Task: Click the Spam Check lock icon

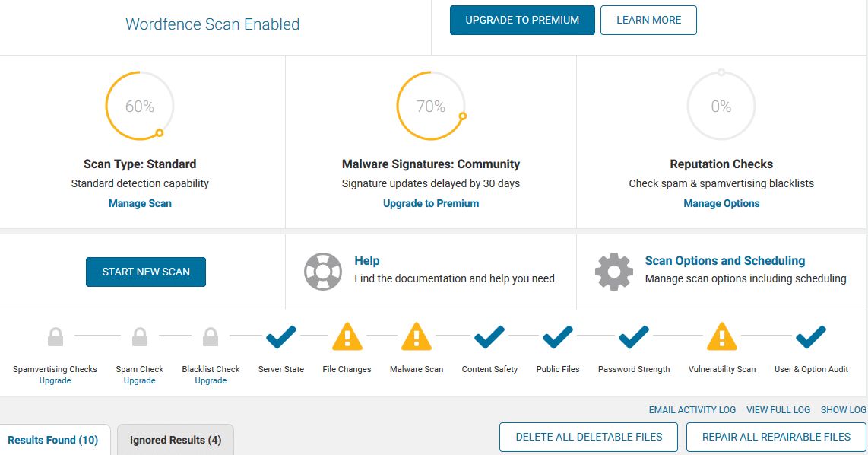Action: point(140,336)
